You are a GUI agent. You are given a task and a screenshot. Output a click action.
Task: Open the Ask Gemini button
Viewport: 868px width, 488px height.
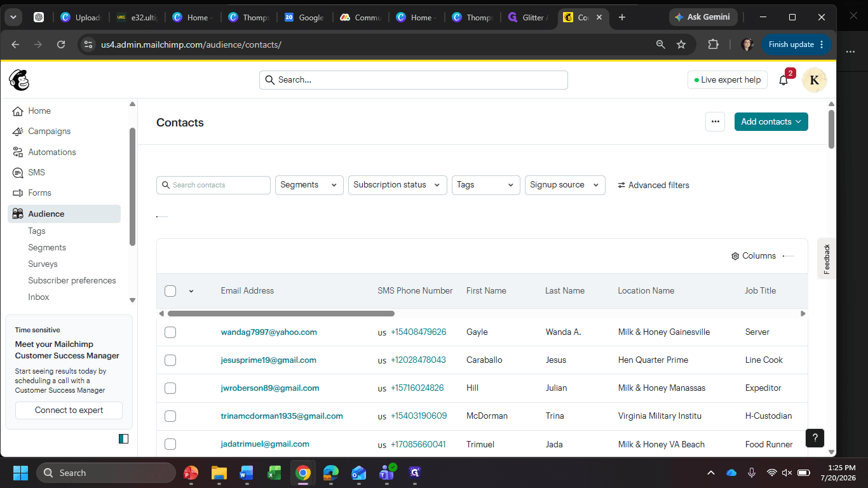(x=703, y=17)
